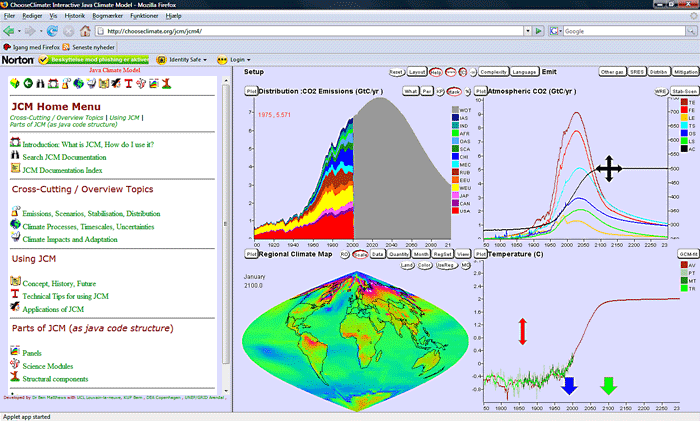Toggle the Help button in Setup bar
The width and height of the screenshot is (700, 421).
[435, 72]
